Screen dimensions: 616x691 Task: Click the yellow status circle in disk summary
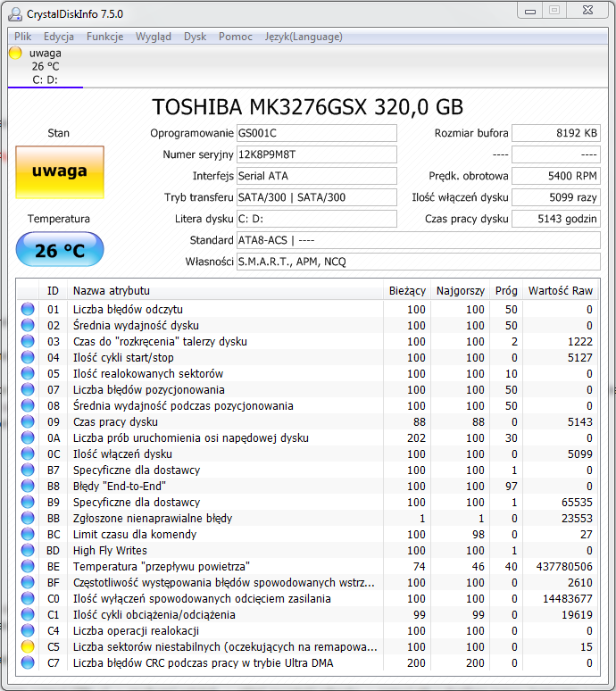(15, 53)
